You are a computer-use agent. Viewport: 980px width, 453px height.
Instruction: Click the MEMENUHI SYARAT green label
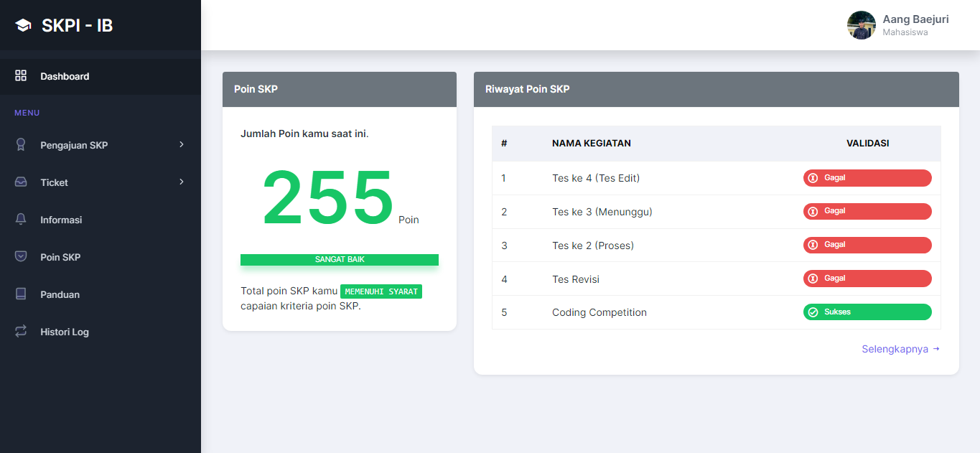point(381,291)
